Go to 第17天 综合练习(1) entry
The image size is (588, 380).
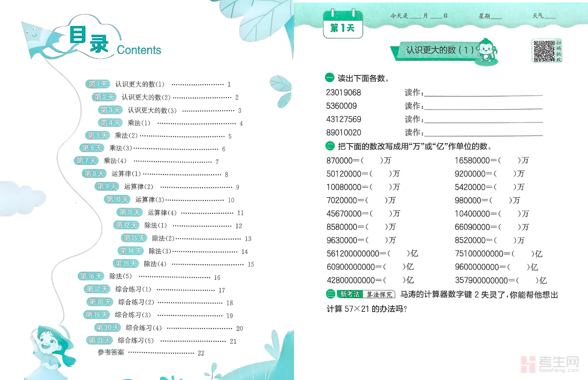coord(133,289)
